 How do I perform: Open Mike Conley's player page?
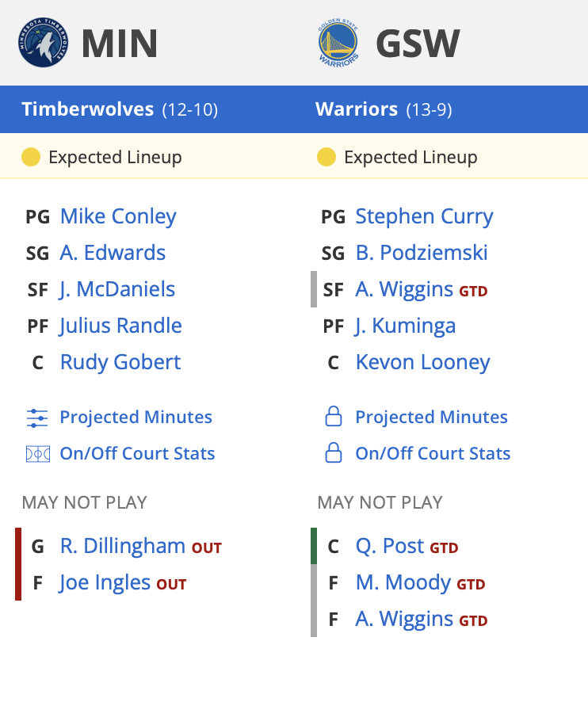[x=118, y=216]
